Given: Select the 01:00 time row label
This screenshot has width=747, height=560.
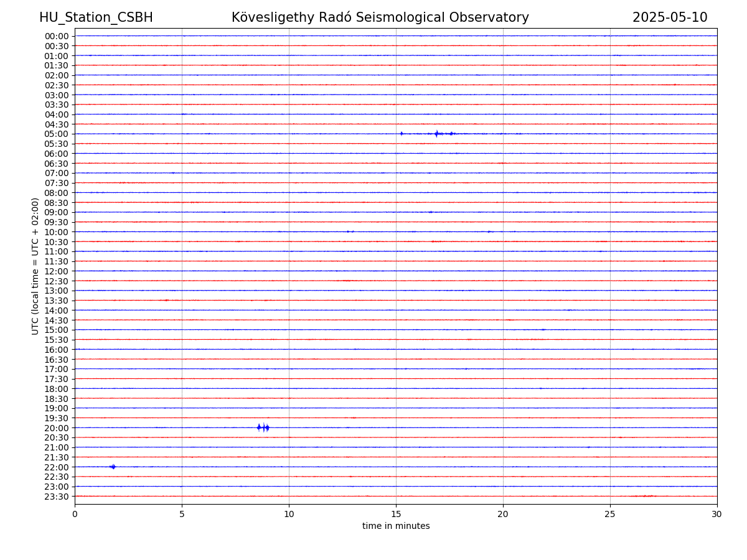Looking at the screenshot, I should point(57,56).
